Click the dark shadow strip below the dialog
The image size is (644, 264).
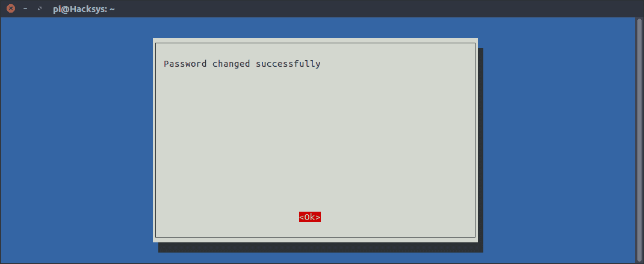point(321,248)
